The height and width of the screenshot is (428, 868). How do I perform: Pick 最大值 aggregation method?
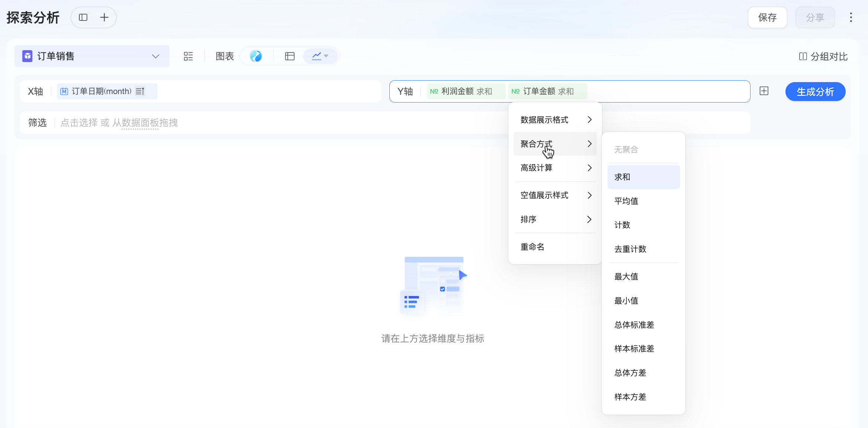coord(626,276)
